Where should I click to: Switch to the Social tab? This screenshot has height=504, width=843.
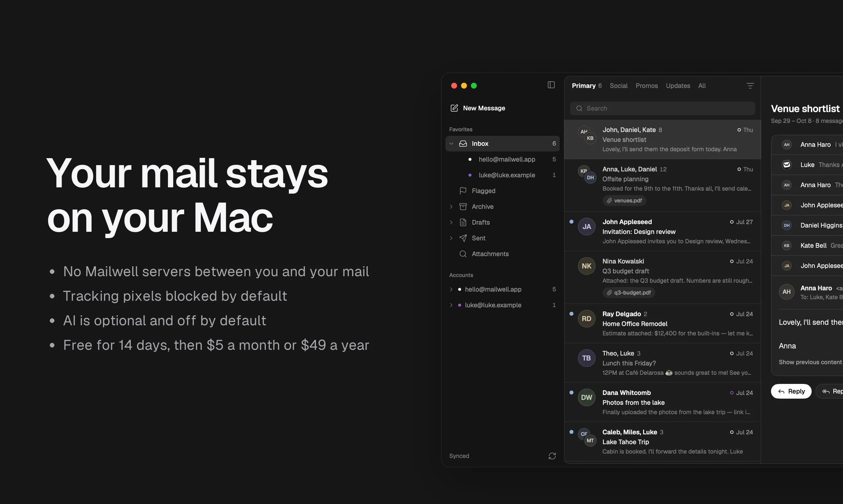618,86
